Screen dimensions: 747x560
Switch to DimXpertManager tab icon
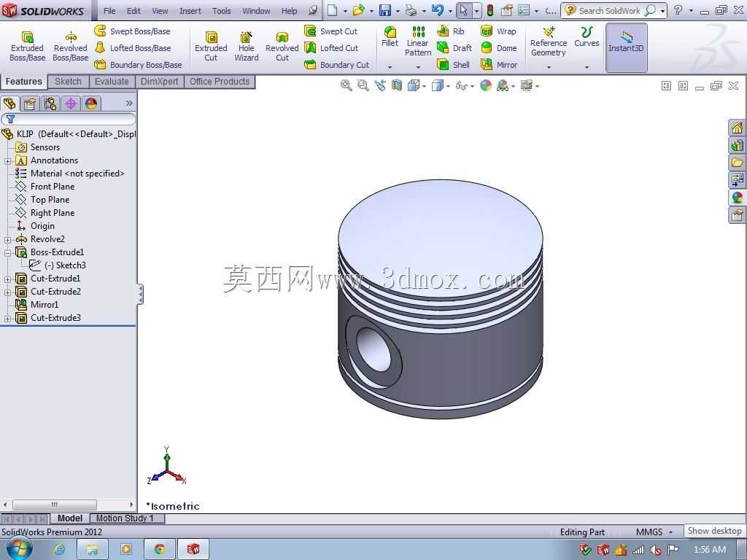click(x=71, y=104)
